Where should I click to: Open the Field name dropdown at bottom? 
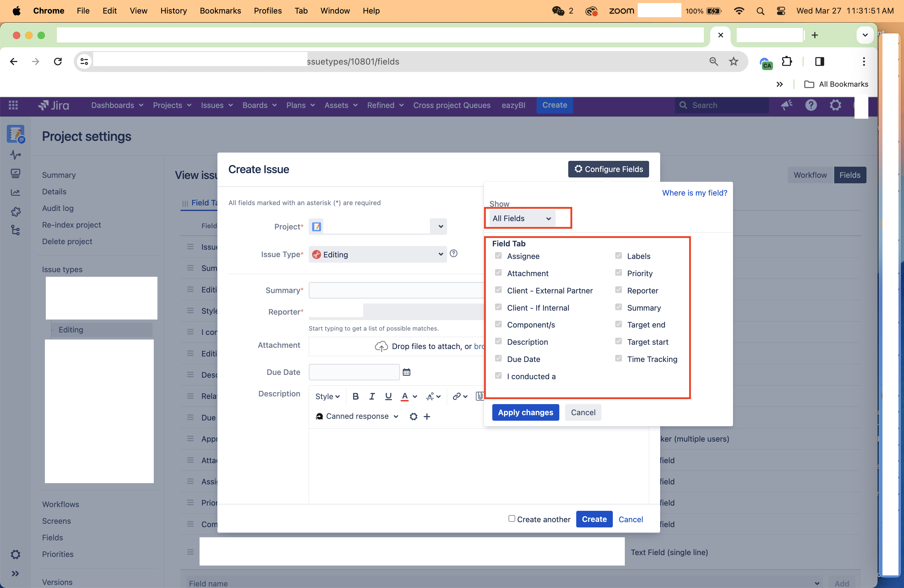tap(504, 583)
